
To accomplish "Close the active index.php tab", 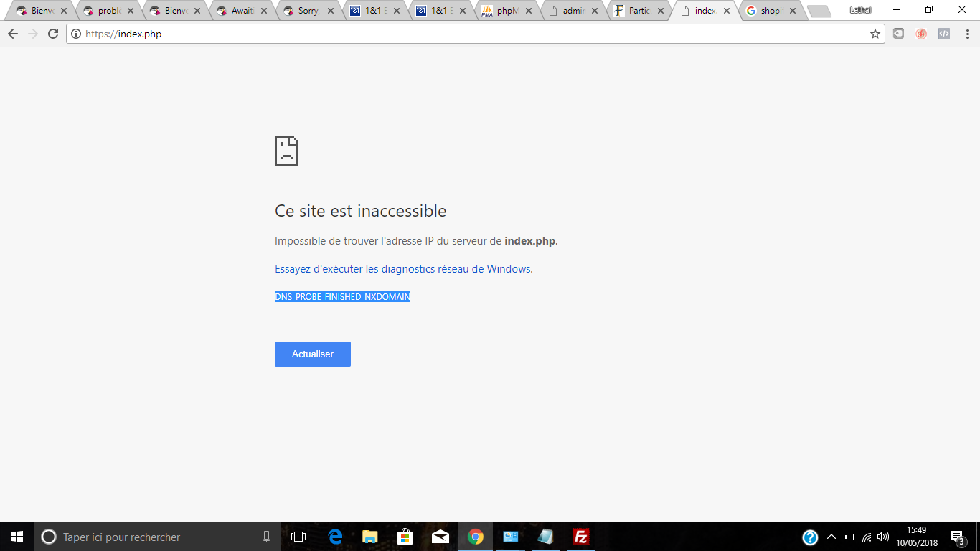I will [x=727, y=11].
